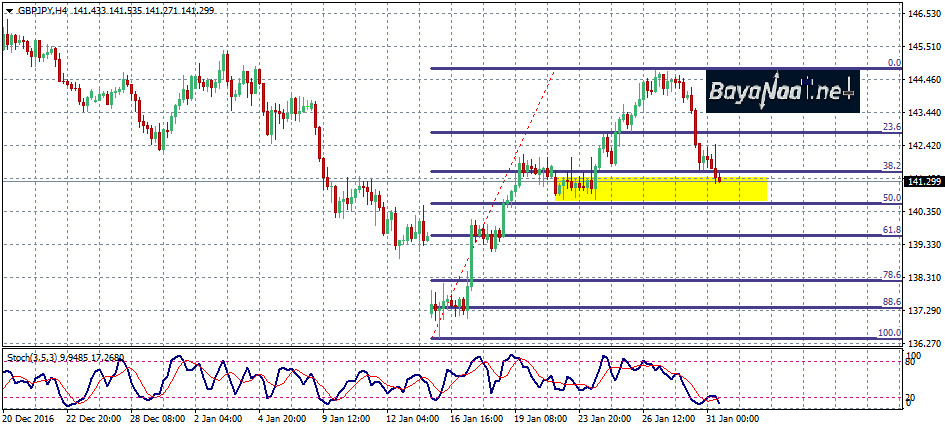Select the 100.0 Fibonacci level label

[889, 332]
